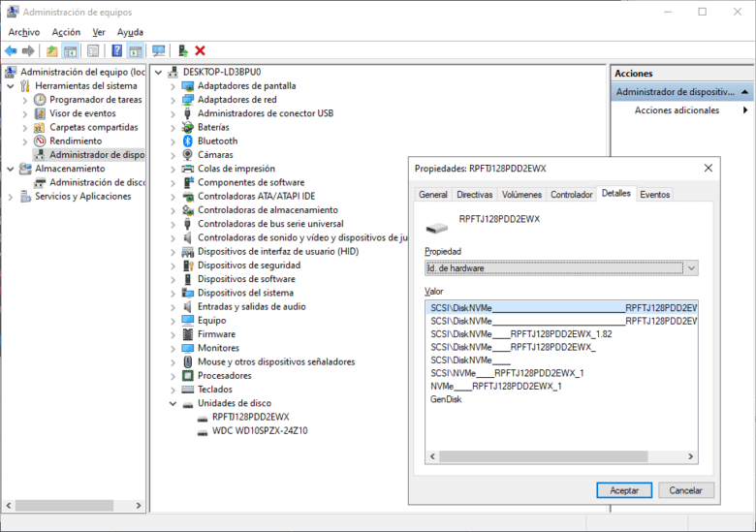Switch to the Volúmenes tab

(521, 195)
